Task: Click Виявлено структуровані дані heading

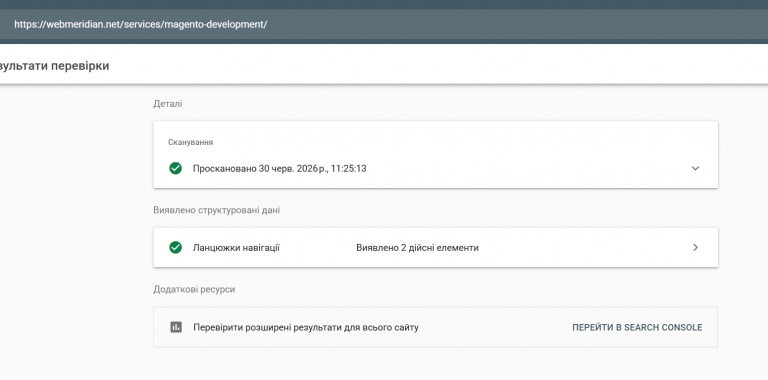Action: 216,210
